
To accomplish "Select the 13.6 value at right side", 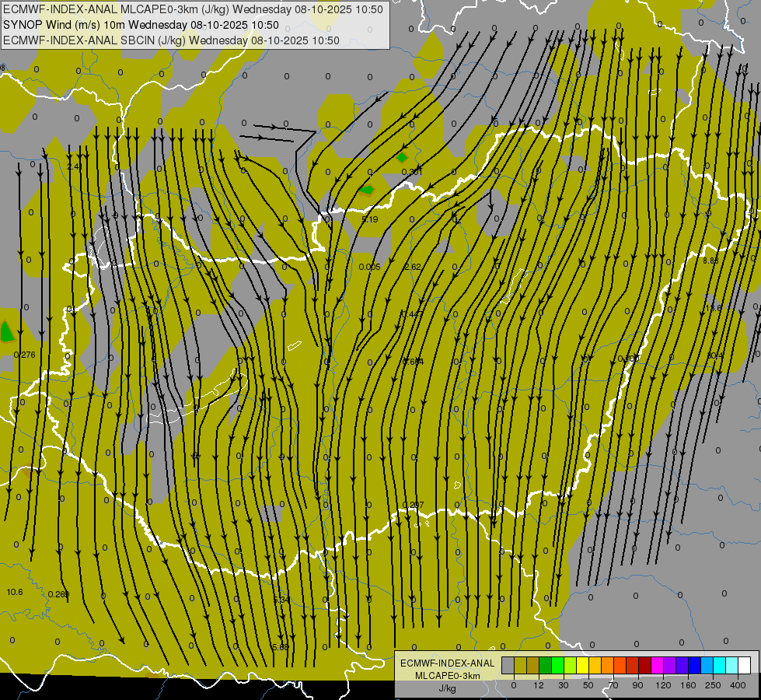I will pos(714,308).
